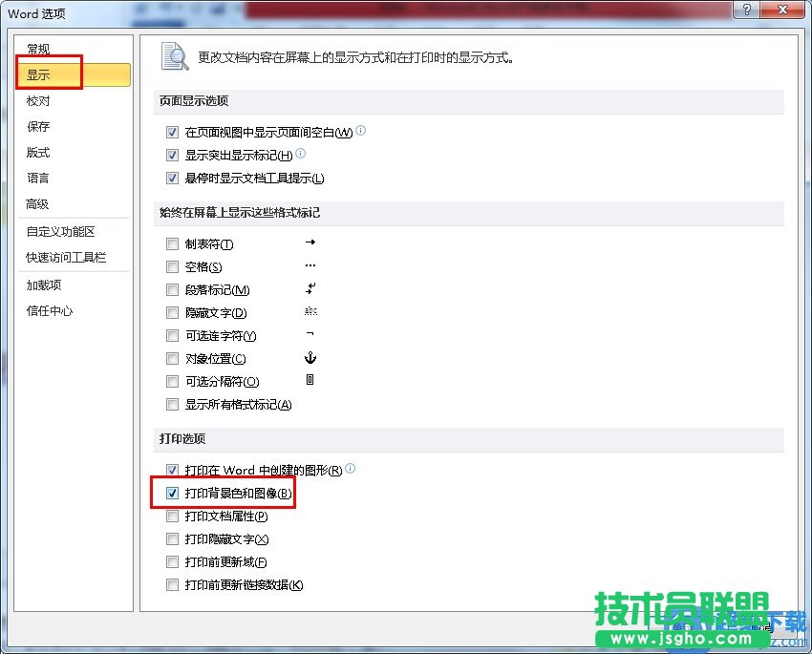
Task: Select 自定义功能区 in the sidebar
Action: (x=61, y=232)
